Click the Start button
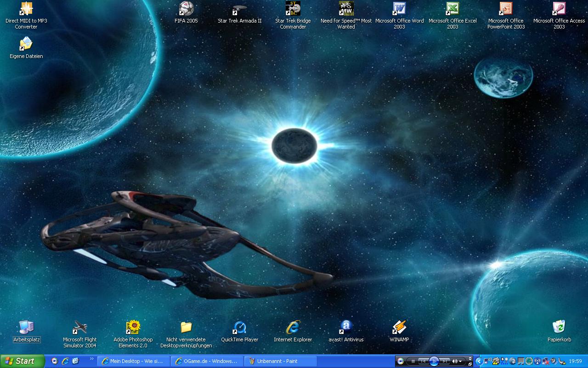Screen dimensions: 588x368 22,362
